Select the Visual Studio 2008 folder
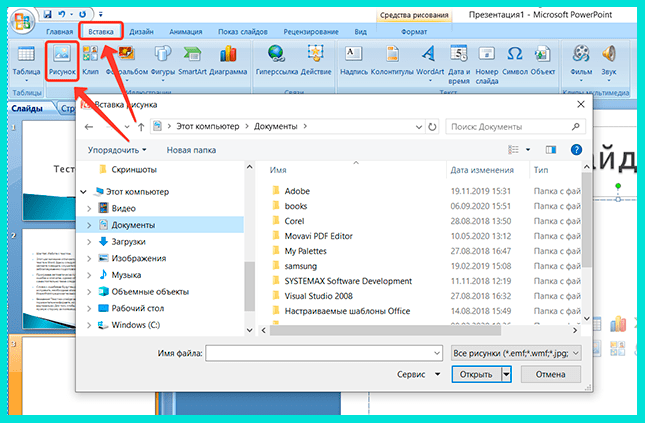The width and height of the screenshot is (645, 423). pyautogui.click(x=318, y=296)
